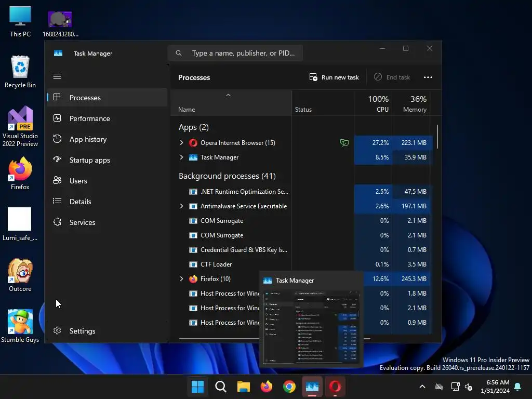Open File Explorer from the taskbar
The height and width of the screenshot is (399, 532).
(x=243, y=387)
